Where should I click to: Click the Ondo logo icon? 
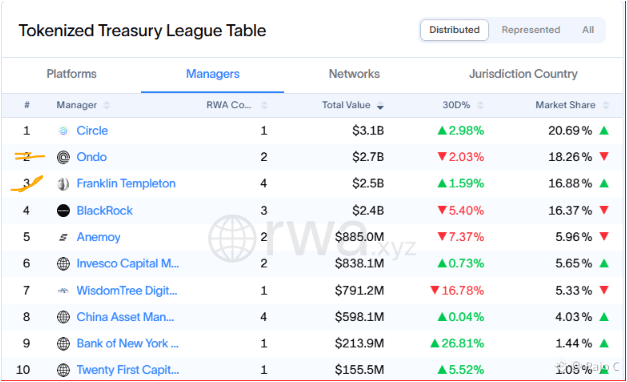63,157
